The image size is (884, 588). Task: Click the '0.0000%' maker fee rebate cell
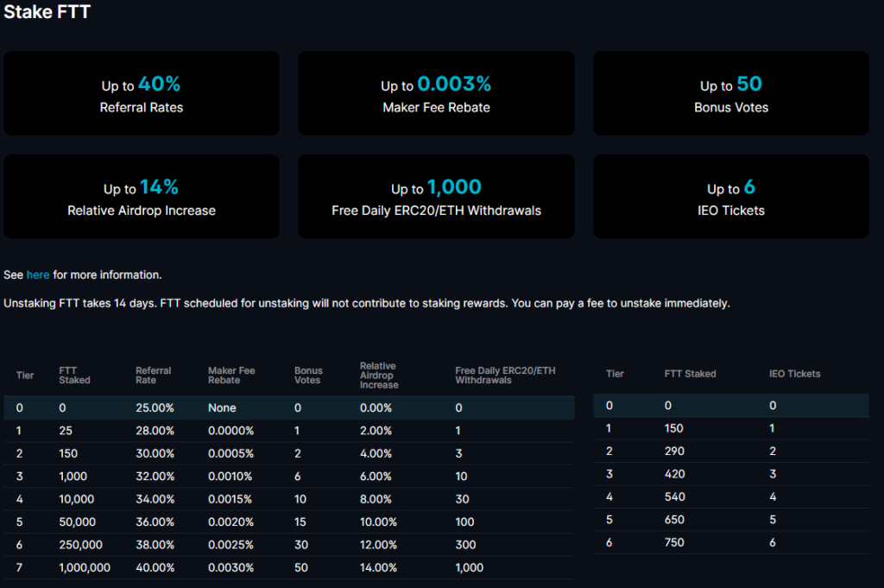click(230, 431)
